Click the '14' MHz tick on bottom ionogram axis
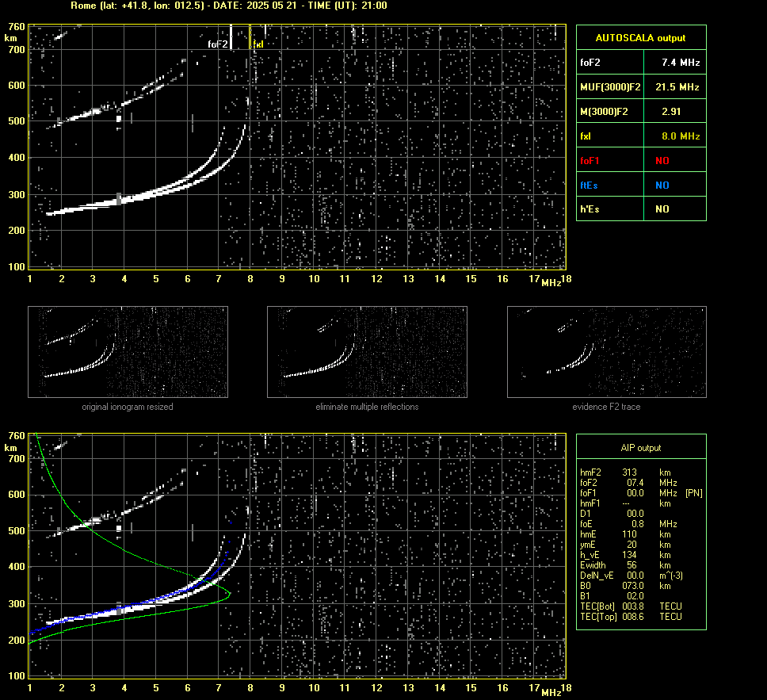 pos(440,687)
